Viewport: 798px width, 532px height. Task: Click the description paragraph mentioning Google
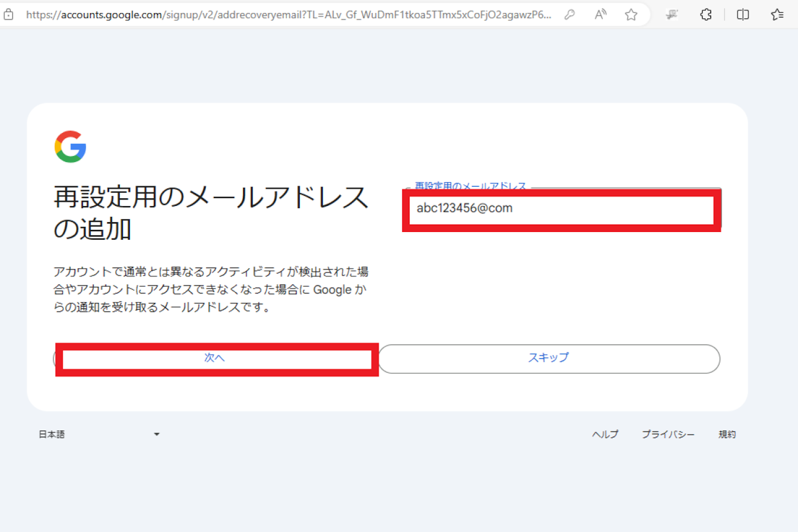pos(210,289)
